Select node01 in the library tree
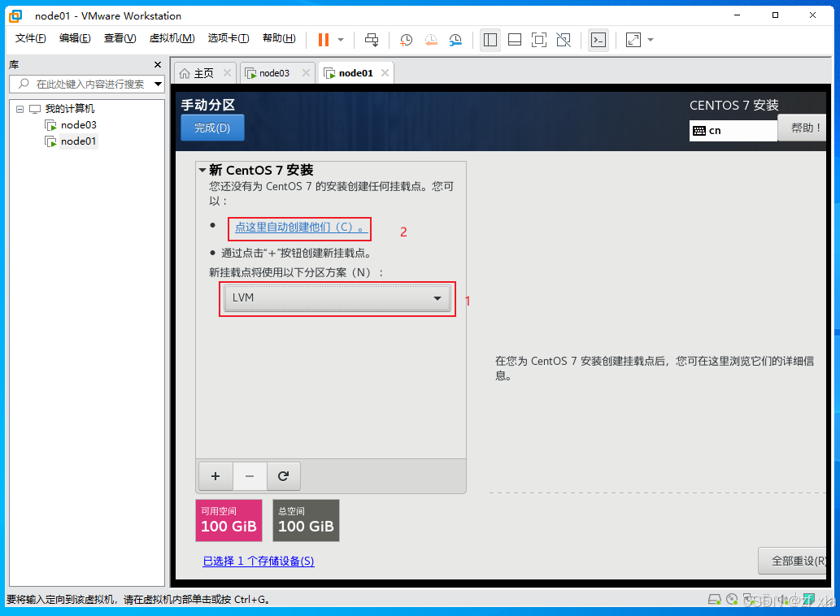 point(78,141)
